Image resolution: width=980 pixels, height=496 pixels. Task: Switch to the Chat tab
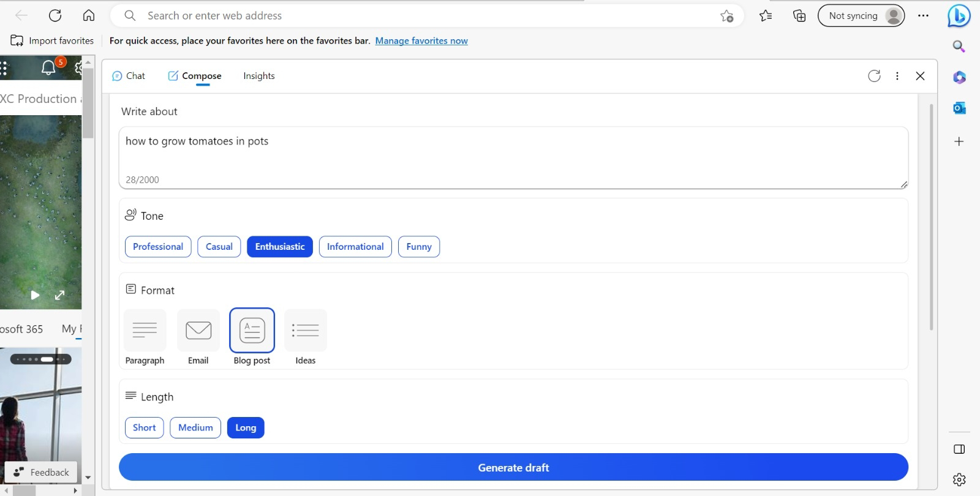(129, 76)
